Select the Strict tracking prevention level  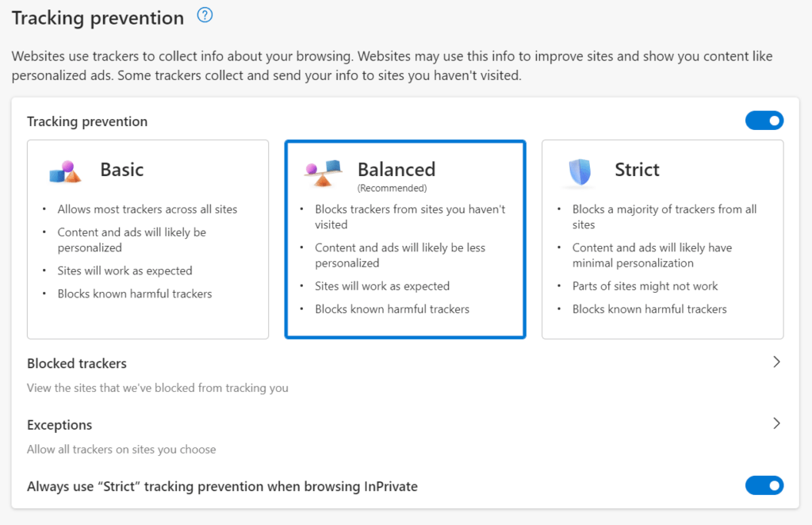tap(662, 240)
